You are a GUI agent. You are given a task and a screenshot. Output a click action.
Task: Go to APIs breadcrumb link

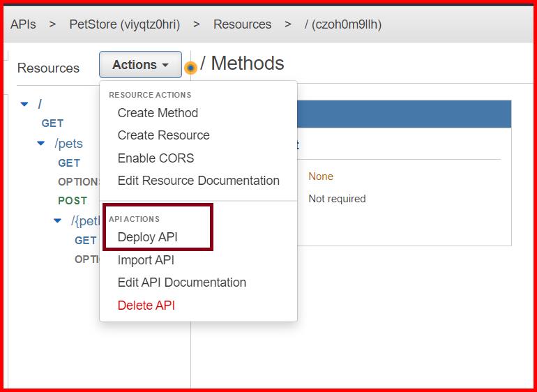[x=23, y=24]
